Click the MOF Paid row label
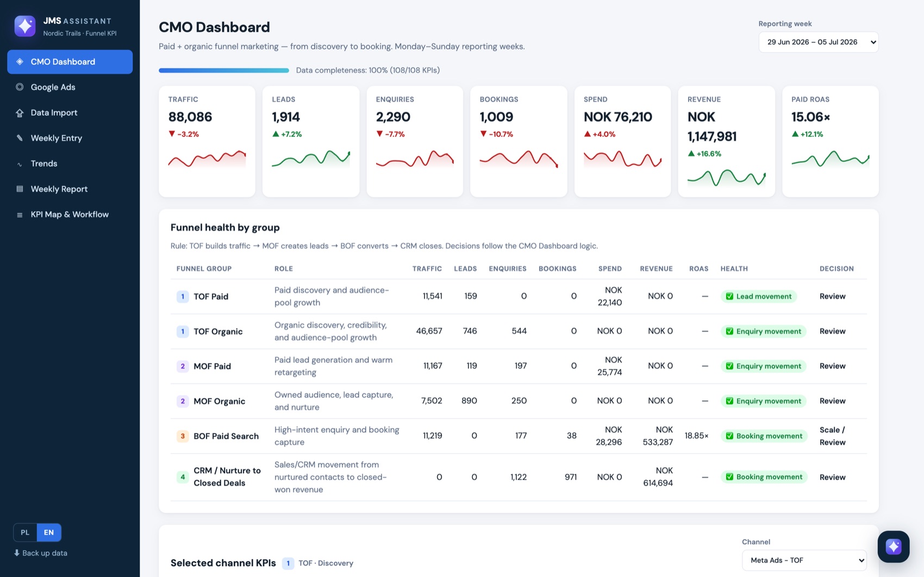This screenshot has height=577, width=924. [212, 366]
